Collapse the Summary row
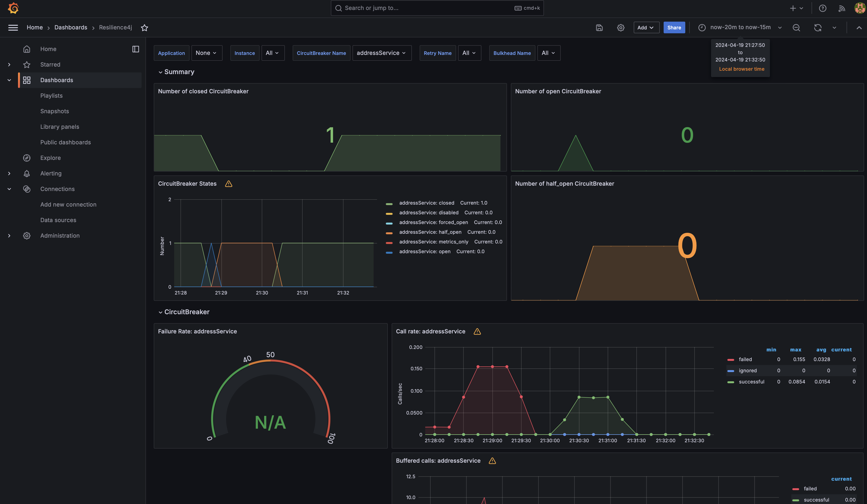 coord(179,72)
